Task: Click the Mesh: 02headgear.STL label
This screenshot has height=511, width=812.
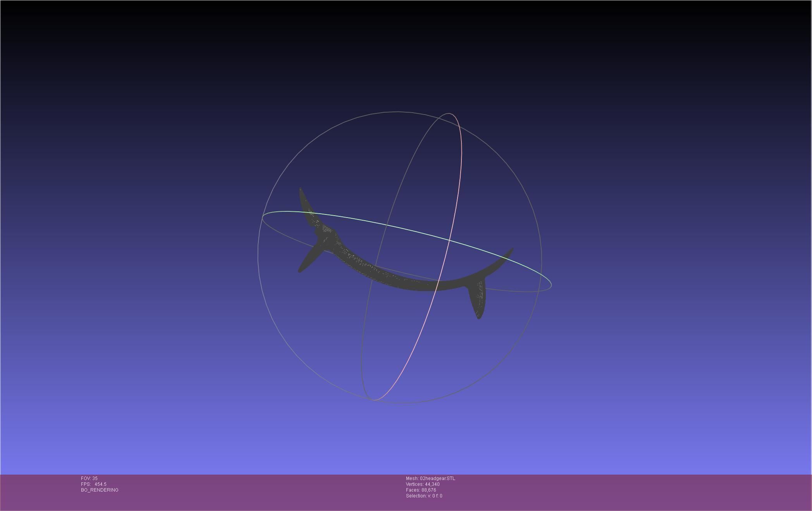Action: point(430,478)
